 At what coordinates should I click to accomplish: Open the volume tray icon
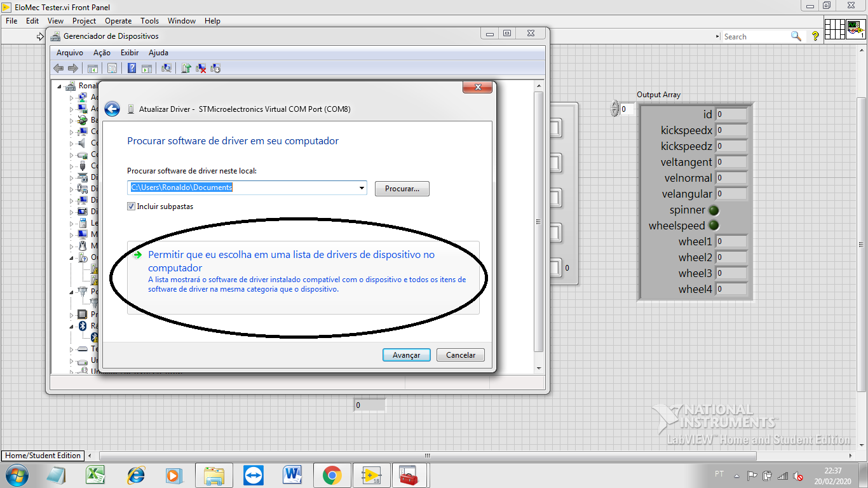pyautogui.click(x=798, y=475)
